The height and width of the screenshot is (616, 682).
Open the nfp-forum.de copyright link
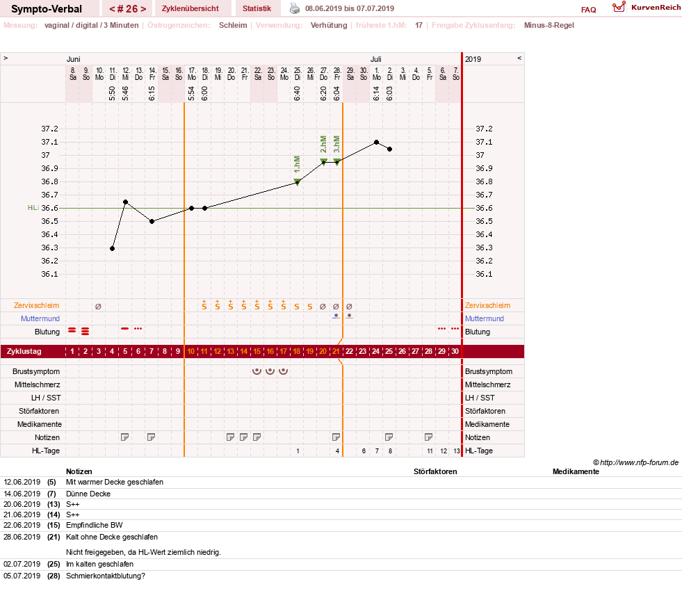pyautogui.click(x=635, y=462)
